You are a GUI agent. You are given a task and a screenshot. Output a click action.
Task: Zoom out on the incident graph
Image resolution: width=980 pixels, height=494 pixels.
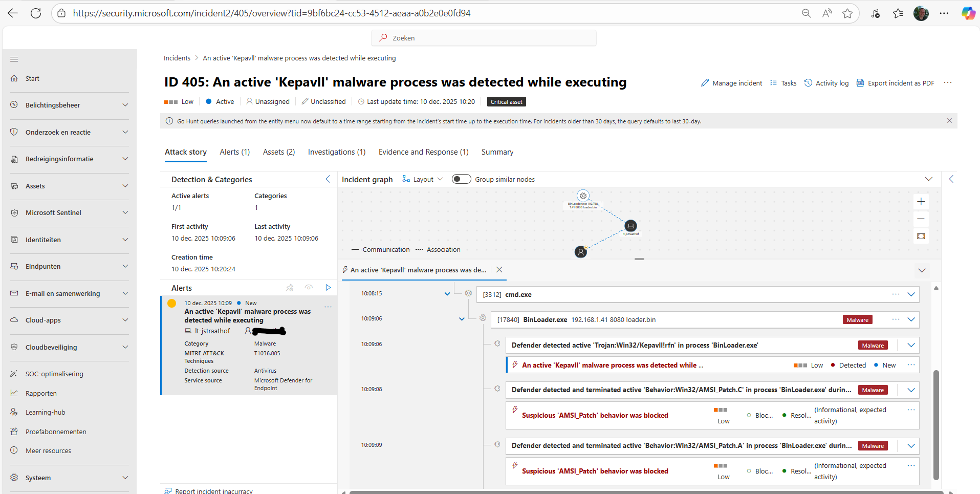[921, 219]
